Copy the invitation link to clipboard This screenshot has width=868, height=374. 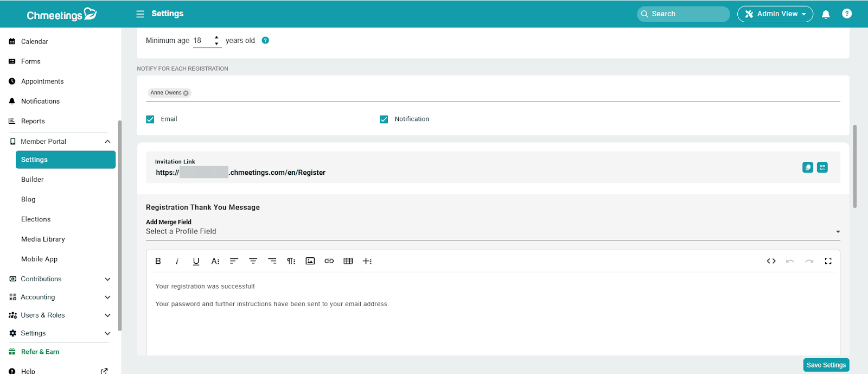point(808,167)
